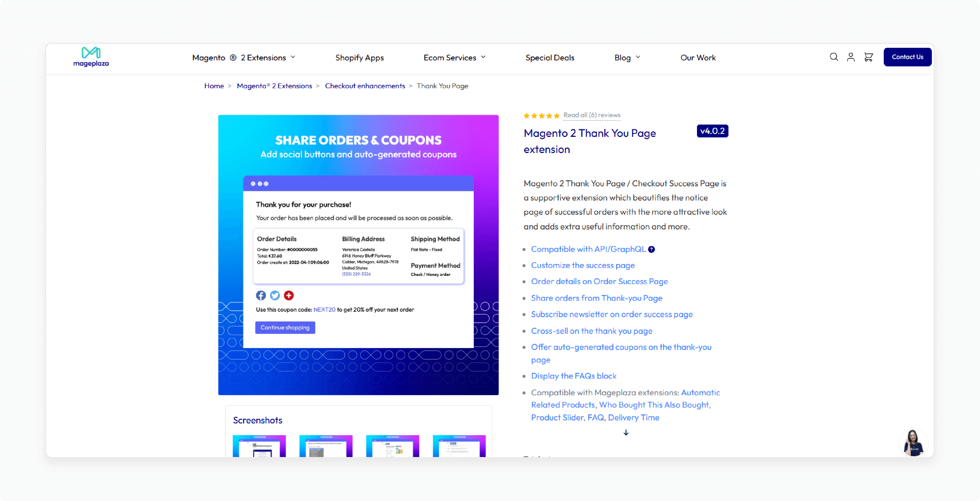Screen dimensions: 980x501
Task: Open the Special Deals menu item
Action: point(550,57)
